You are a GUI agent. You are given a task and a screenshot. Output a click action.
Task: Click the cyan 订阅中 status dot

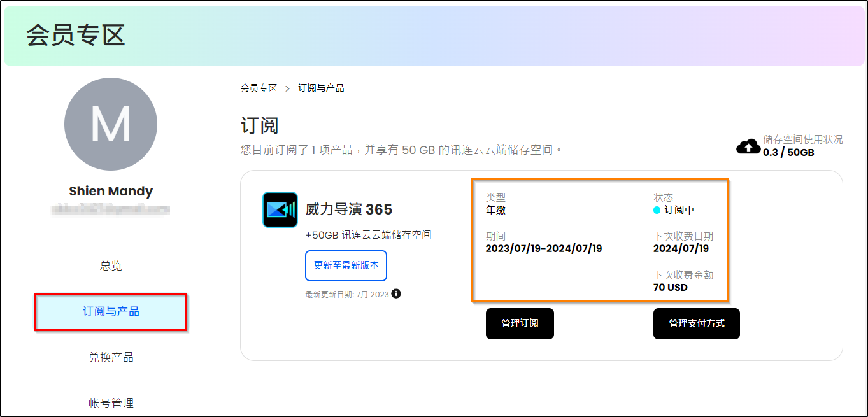tap(657, 210)
